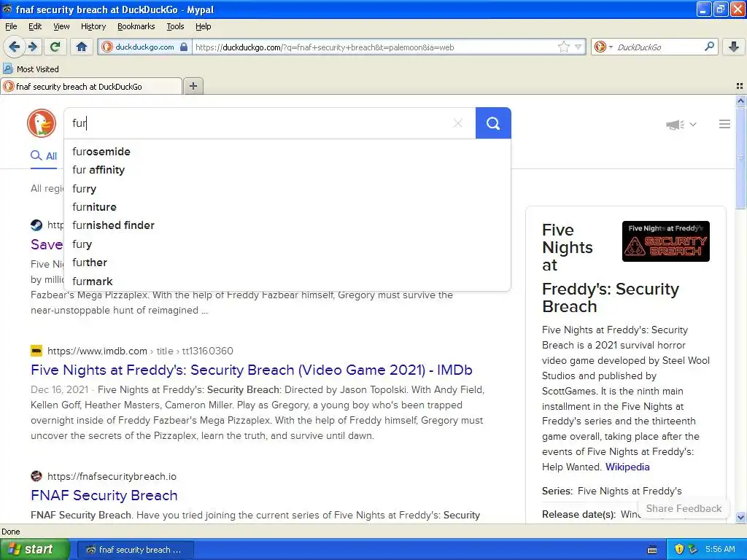Open the File menu
Viewport: 747px width, 560px height.
point(11,26)
